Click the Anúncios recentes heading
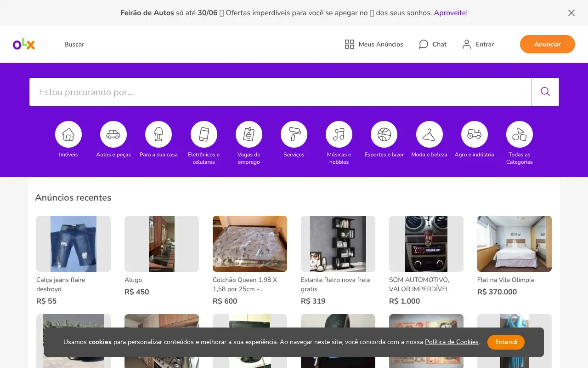The height and width of the screenshot is (368, 588). pyautogui.click(x=73, y=197)
